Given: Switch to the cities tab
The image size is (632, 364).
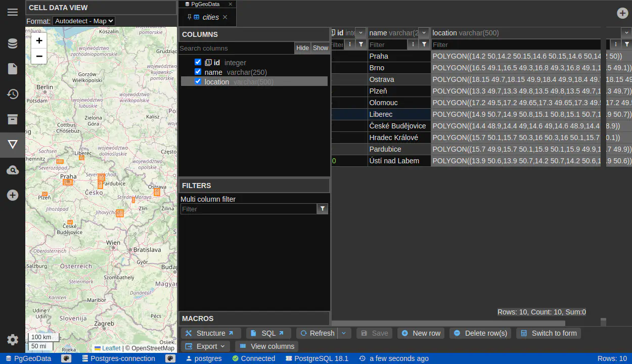Looking at the screenshot, I should click(x=210, y=17).
